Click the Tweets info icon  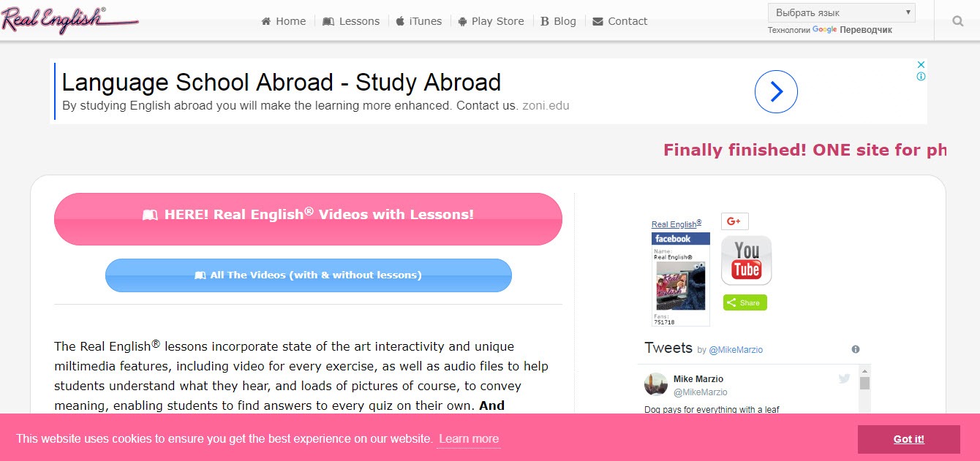pos(856,349)
